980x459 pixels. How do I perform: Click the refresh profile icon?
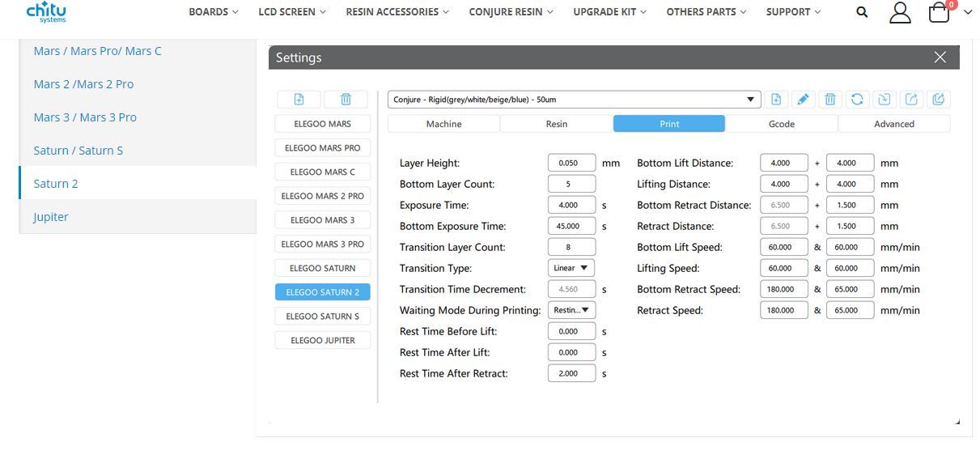coord(857,100)
